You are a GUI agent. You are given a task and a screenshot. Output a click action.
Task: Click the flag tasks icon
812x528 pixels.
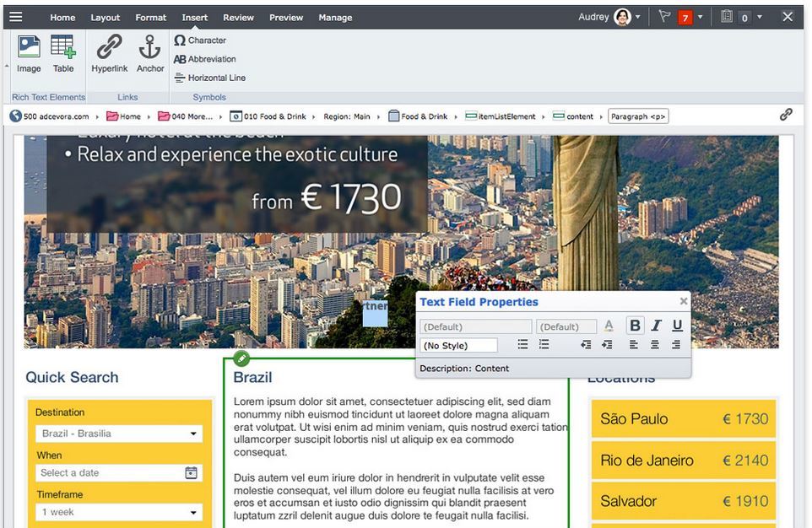pyautogui.click(x=664, y=17)
